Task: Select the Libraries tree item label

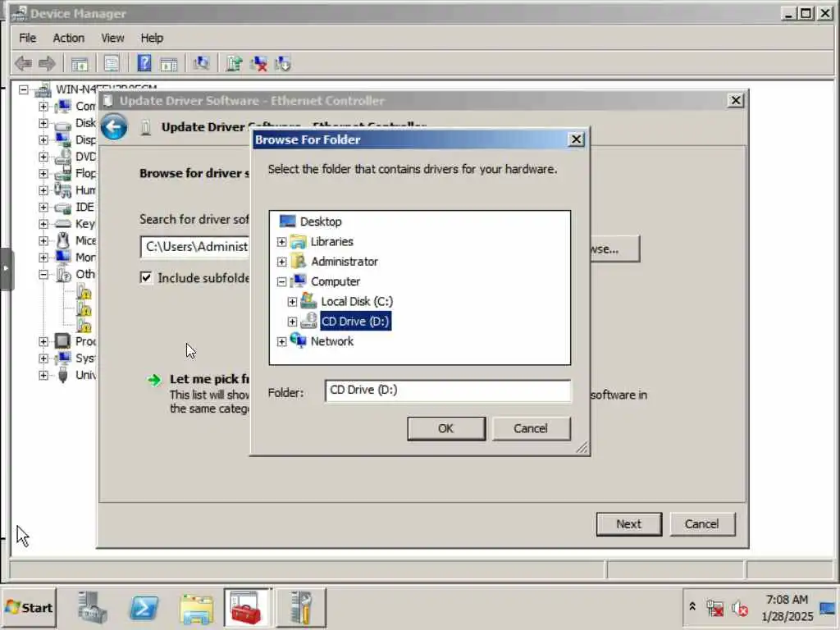Action: 332,242
